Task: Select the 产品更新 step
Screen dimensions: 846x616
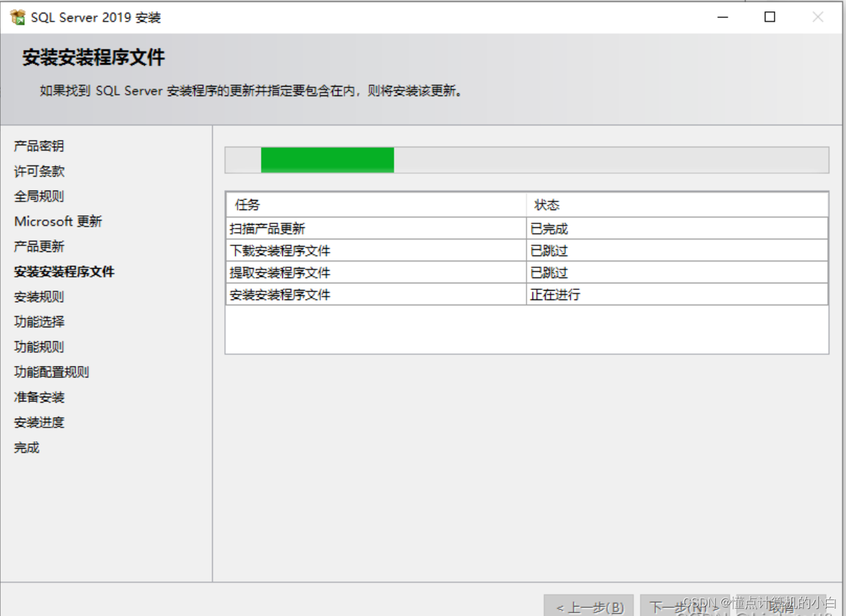Action: pos(39,247)
